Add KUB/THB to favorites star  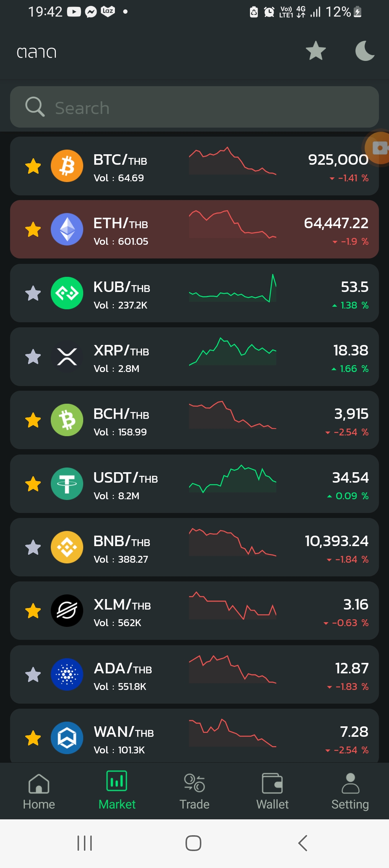click(x=33, y=293)
